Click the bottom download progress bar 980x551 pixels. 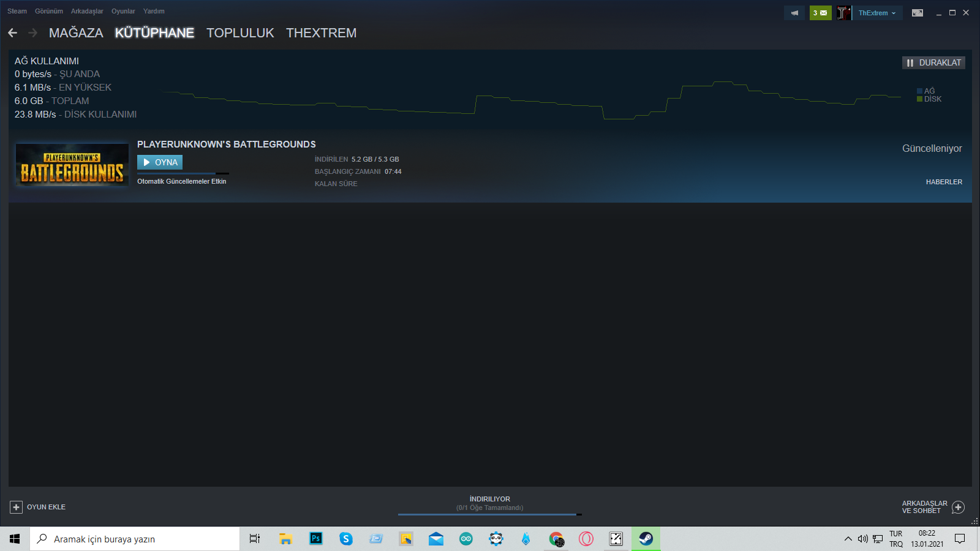(x=490, y=514)
